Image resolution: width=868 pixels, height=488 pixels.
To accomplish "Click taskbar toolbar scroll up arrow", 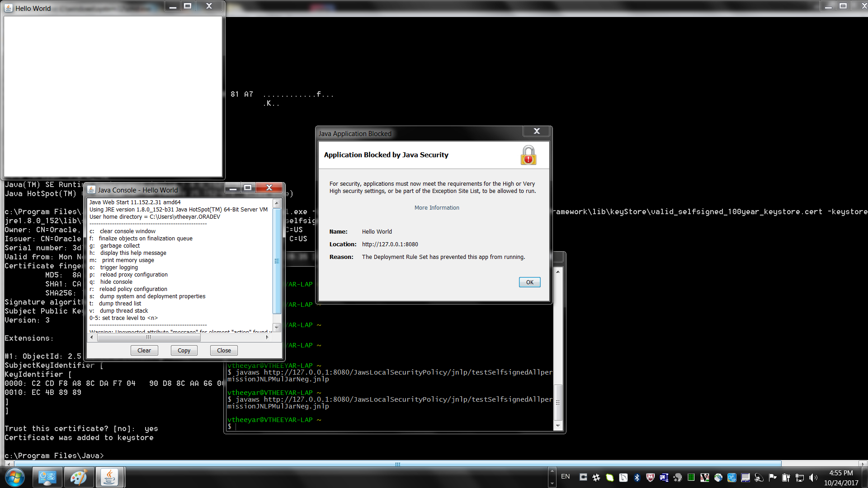I will click(x=552, y=472).
